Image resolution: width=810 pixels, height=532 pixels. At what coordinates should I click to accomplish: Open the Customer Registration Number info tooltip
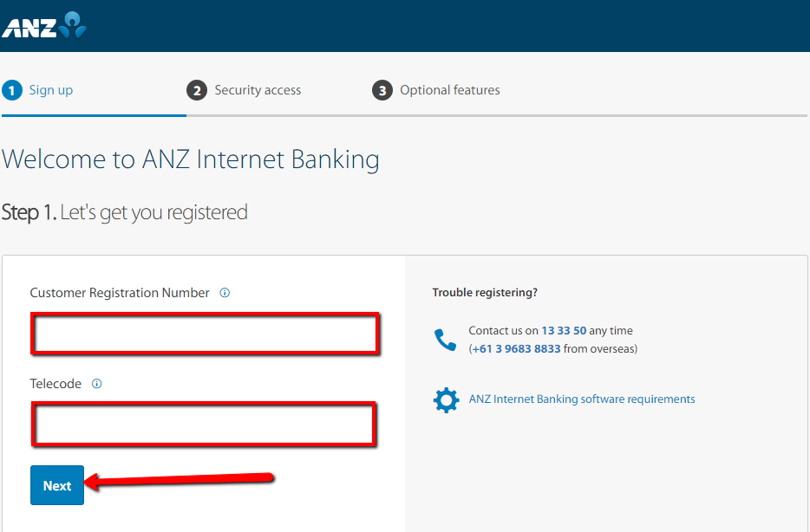(225, 293)
